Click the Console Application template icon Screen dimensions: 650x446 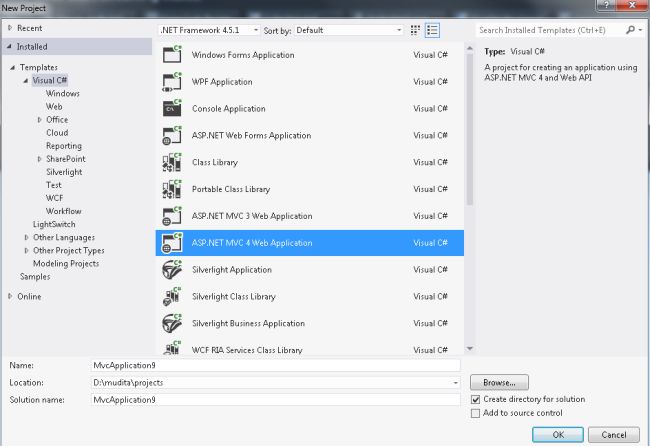172,108
